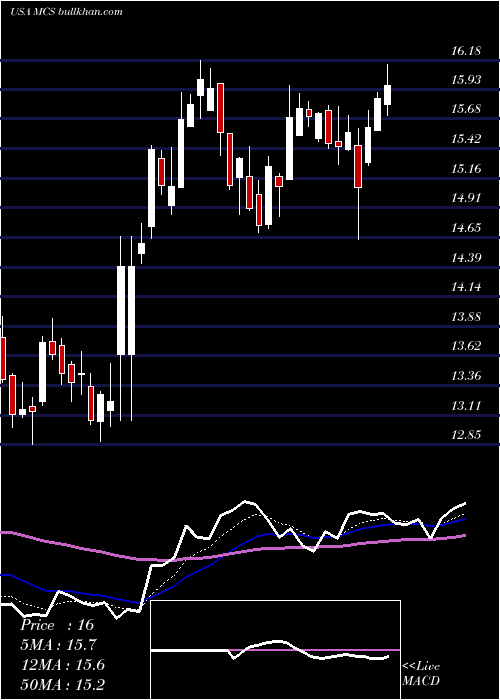Click the 15.16 price axis label

point(466,169)
